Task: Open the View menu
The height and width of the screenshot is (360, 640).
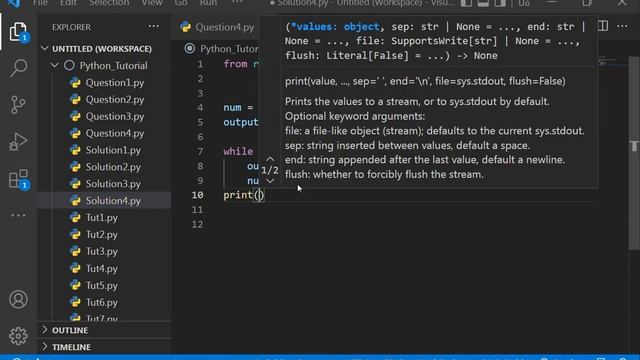Action: click(x=151, y=3)
